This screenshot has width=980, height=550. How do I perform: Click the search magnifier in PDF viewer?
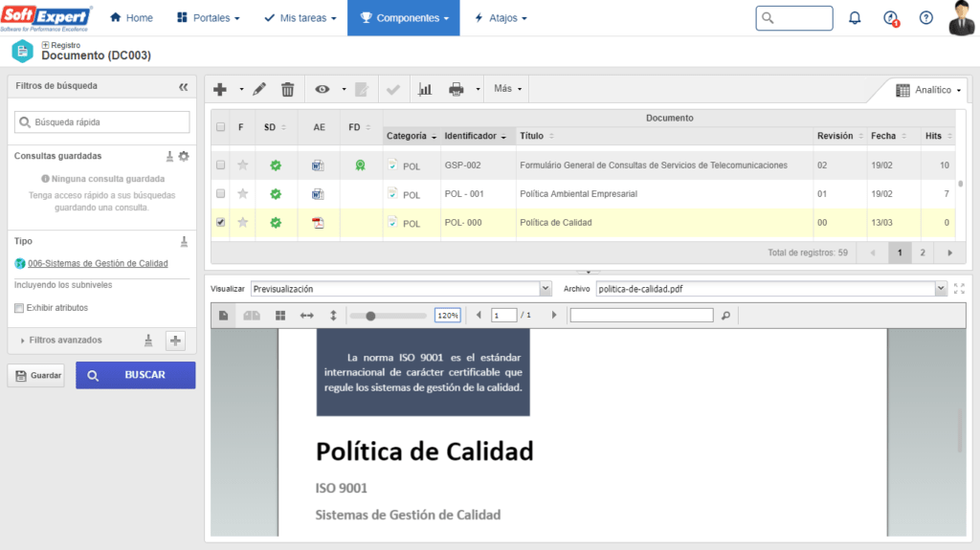click(725, 315)
